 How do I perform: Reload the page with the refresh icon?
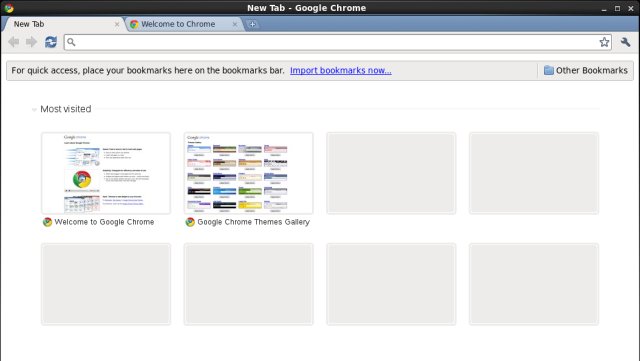coord(51,42)
